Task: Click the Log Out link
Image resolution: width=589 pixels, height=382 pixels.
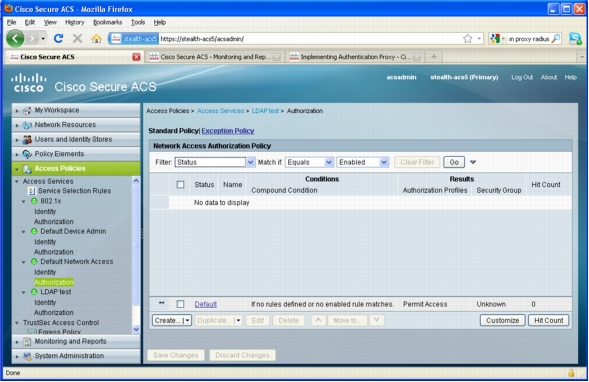Action: 522,77
